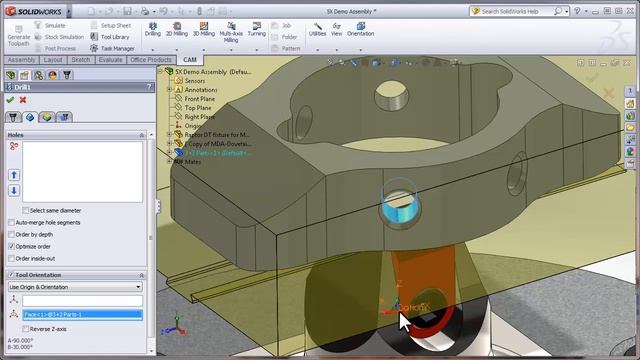640x360 pixels.
Task: Move selected hole up in list
Action: click(x=14, y=176)
